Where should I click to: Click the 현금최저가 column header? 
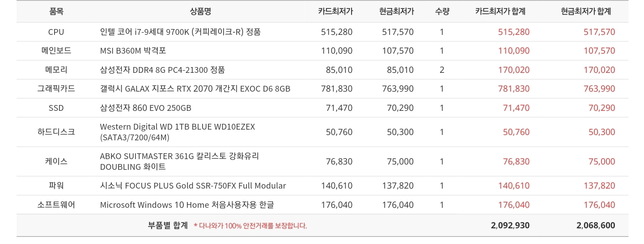[x=396, y=12]
